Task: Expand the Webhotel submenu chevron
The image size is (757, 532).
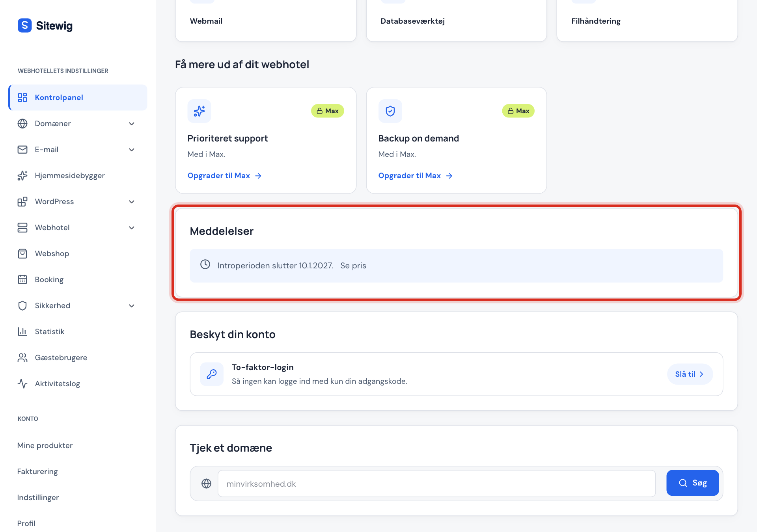Action: point(132,228)
